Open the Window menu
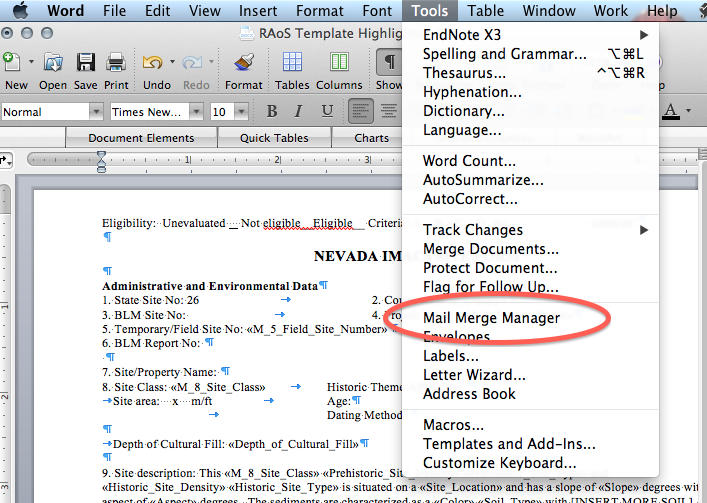The image size is (707, 503). pyautogui.click(x=549, y=10)
